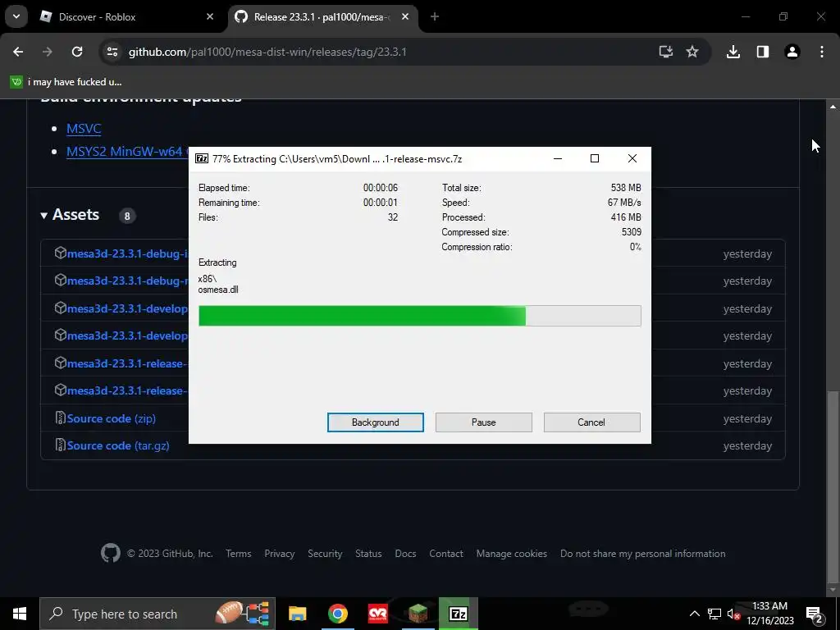Click the 7-Zip taskbar icon
Image resolution: width=840 pixels, height=630 pixels.
pos(458,614)
